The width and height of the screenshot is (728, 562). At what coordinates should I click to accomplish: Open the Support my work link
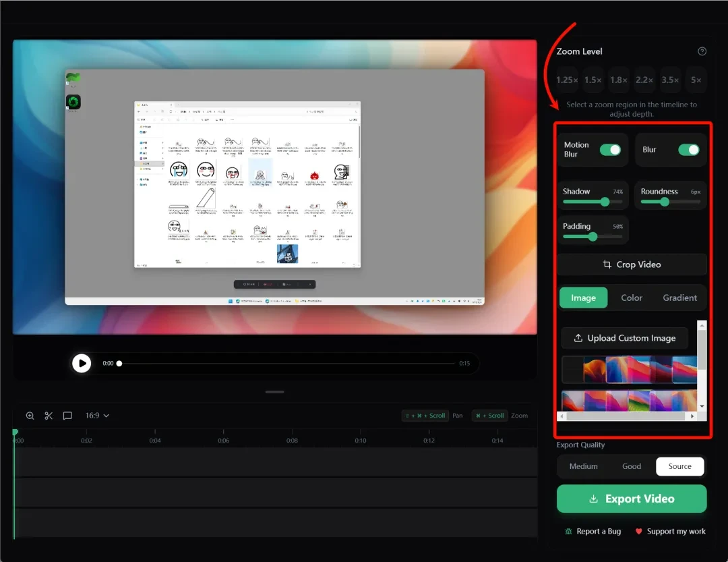coord(670,532)
